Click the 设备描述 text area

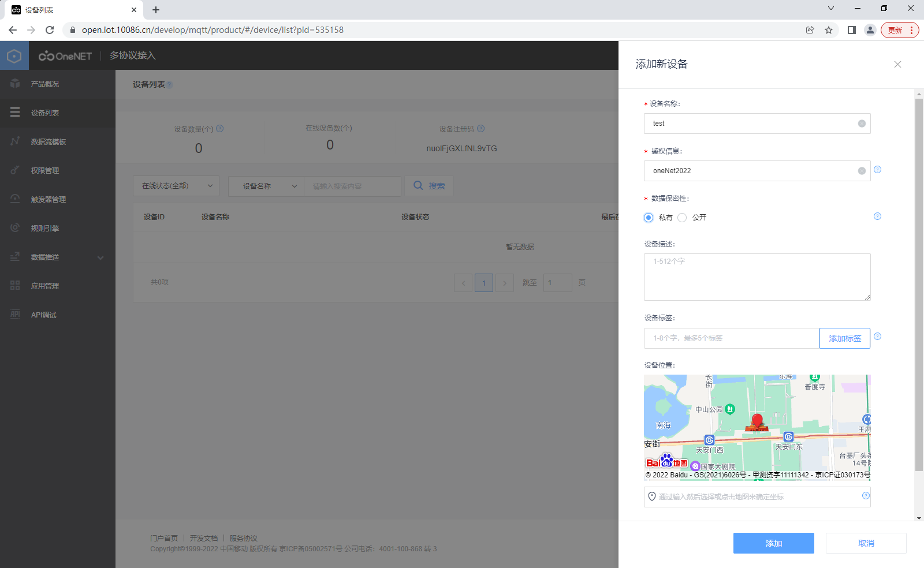[757, 277]
